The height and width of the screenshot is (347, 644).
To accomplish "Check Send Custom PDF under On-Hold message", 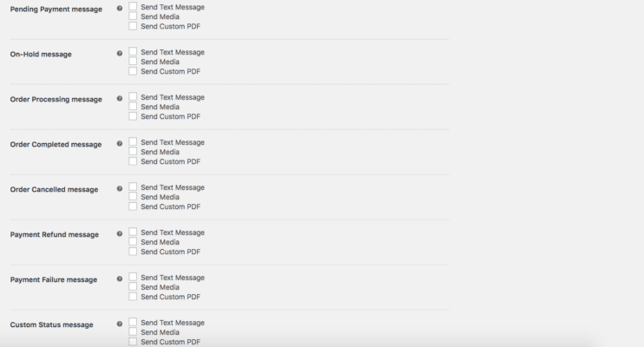I will click(x=133, y=71).
